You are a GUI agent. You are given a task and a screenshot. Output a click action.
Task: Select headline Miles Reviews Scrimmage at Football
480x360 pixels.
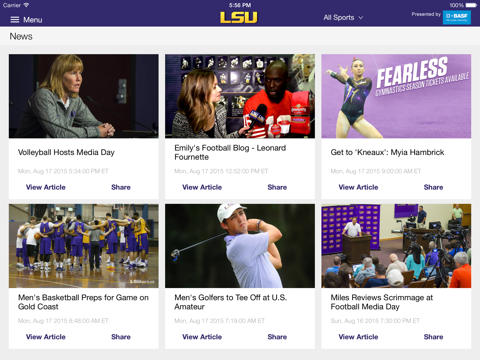(x=382, y=302)
